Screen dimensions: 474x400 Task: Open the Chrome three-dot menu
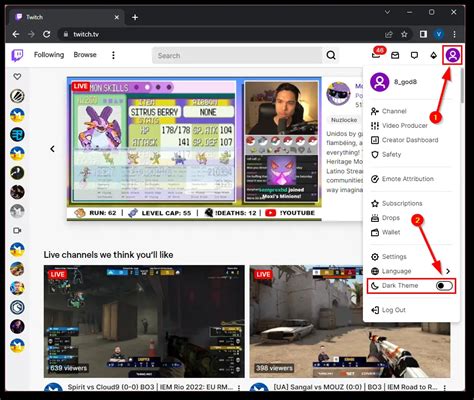coord(454,34)
